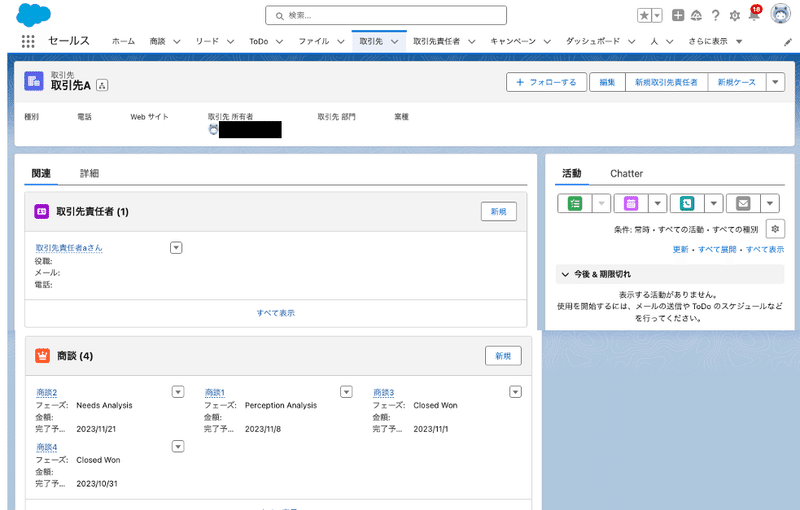Expand the ダッシュボード nav tab chevron
This screenshot has height=510, width=800.
[632, 42]
